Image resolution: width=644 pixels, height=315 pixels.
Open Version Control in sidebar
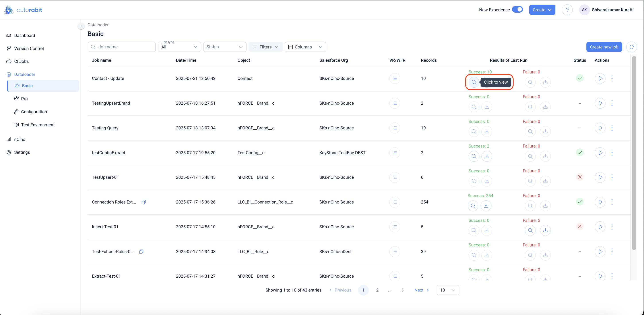pos(29,48)
